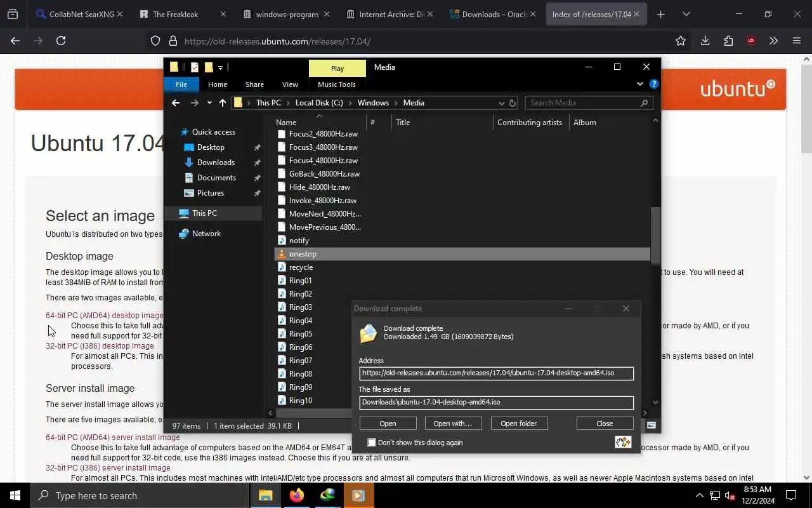Viewport: 812px width, 508px height.
Task: Open a new Firefox tab
Action: [x=660, y=14]
